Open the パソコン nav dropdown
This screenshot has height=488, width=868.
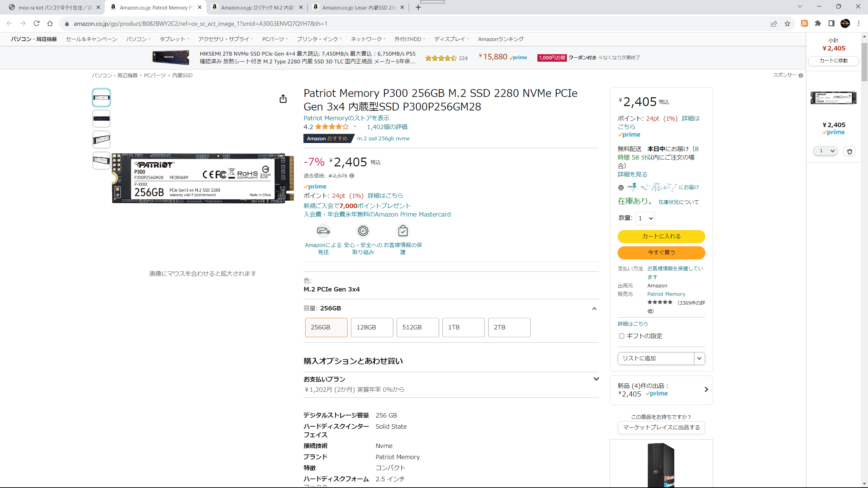coord(138,39)
